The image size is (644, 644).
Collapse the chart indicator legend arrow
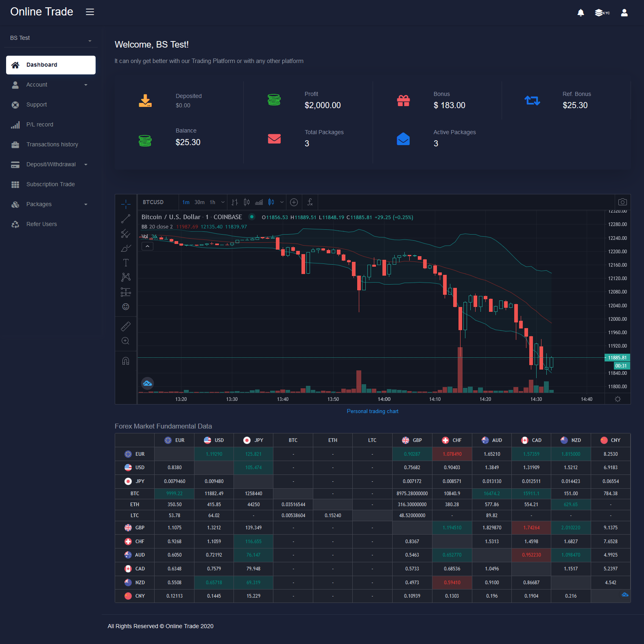pyautogui.click(x=147, y=246)
